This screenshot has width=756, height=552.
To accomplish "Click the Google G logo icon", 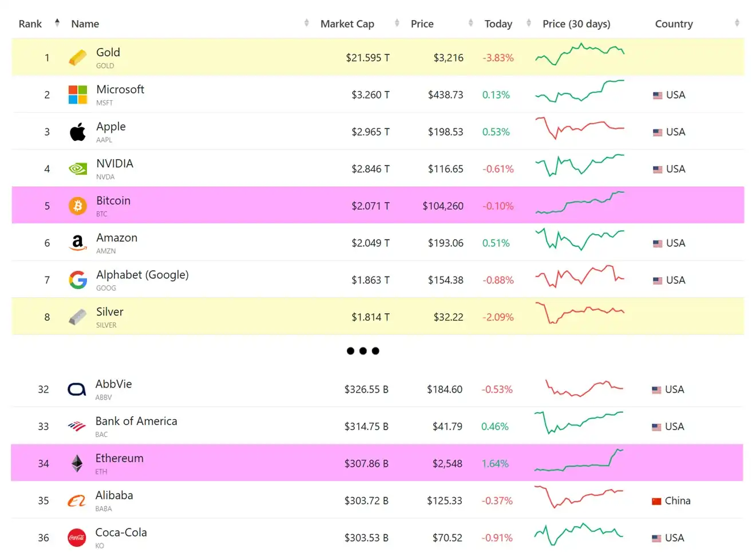I will pyautogui.click(x=78, y=280).
